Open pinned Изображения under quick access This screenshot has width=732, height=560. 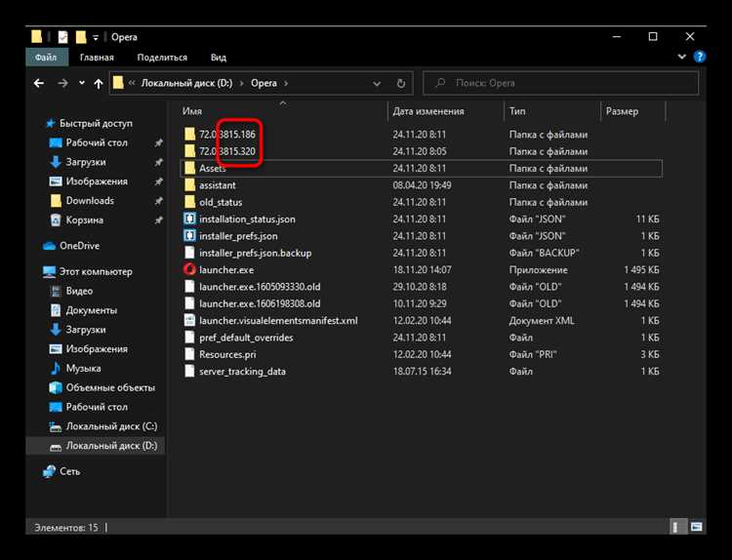click(97, 181)
